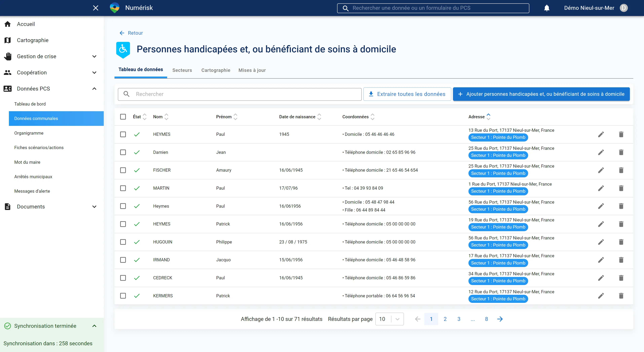Check the IRMAND Jacquo row checkbox

point(123,260)
